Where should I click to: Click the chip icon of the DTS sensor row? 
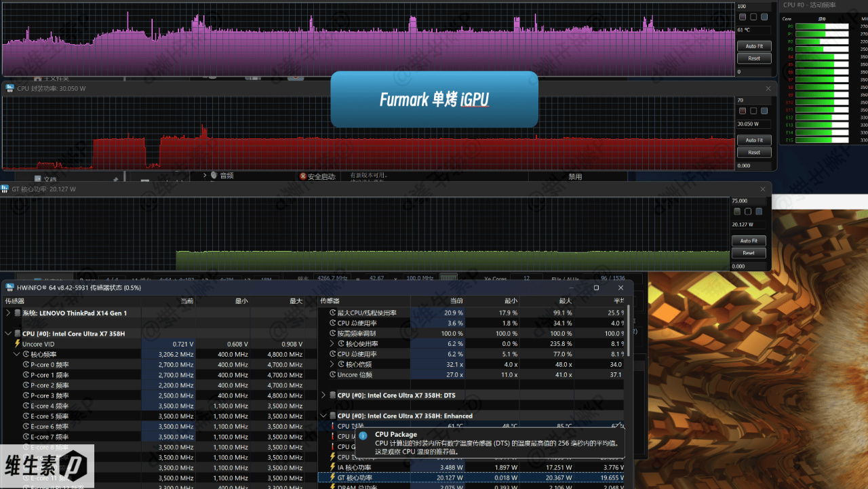pyautogui.click(x=332, y=395)
